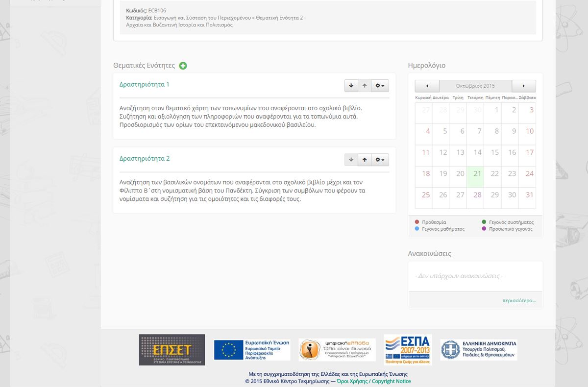
Task: Go to previous month in calendar
Action: pos(427,86)
